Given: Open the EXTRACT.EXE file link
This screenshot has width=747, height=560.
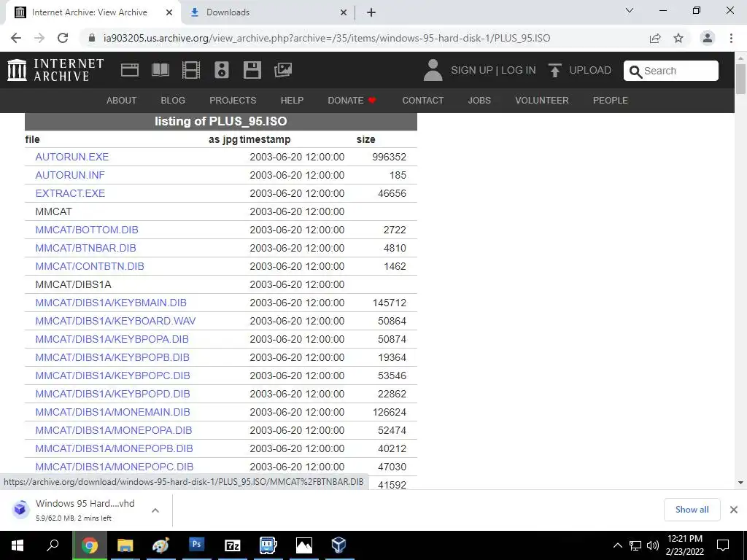Looking at the screenshot, I should coord(70,192).
